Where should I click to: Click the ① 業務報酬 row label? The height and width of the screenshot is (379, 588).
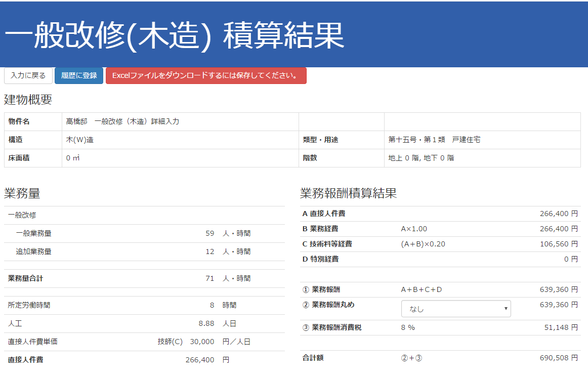coord(321,289)
